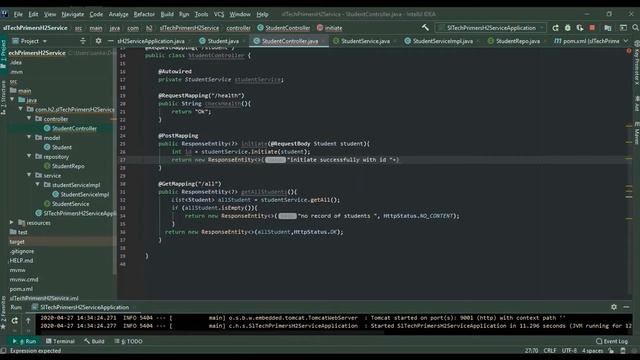
Task: Open the Run panel settings gear
Action: 614,307
